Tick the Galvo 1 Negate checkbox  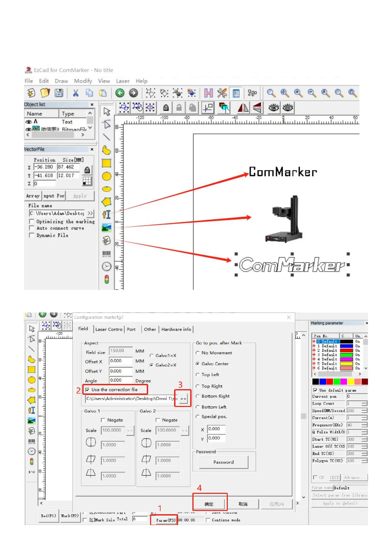coord(103,420)
